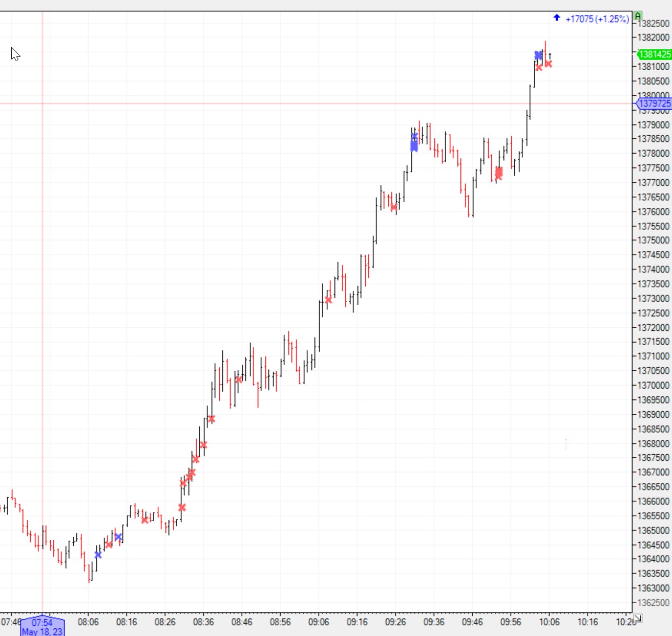The width and height of the screenshot is (672, 636).
Task: Click price axis label 1378500
Action: point(654,139)
